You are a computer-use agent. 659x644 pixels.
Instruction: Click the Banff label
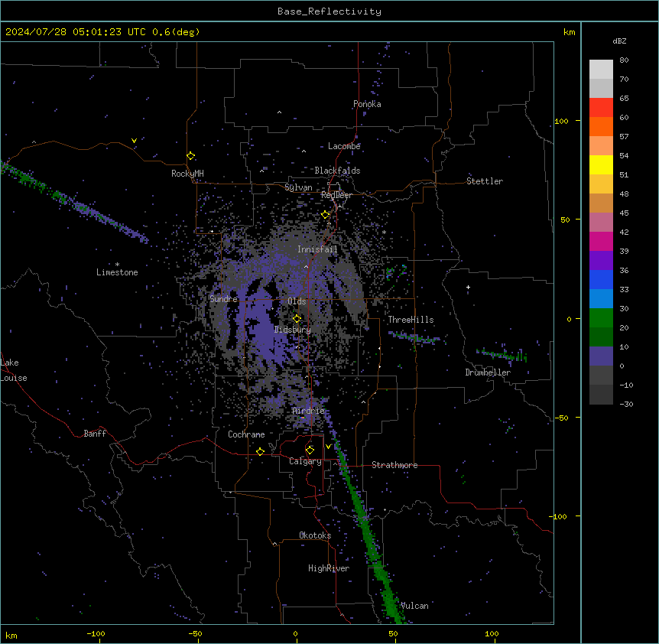[x=95, y=434]
